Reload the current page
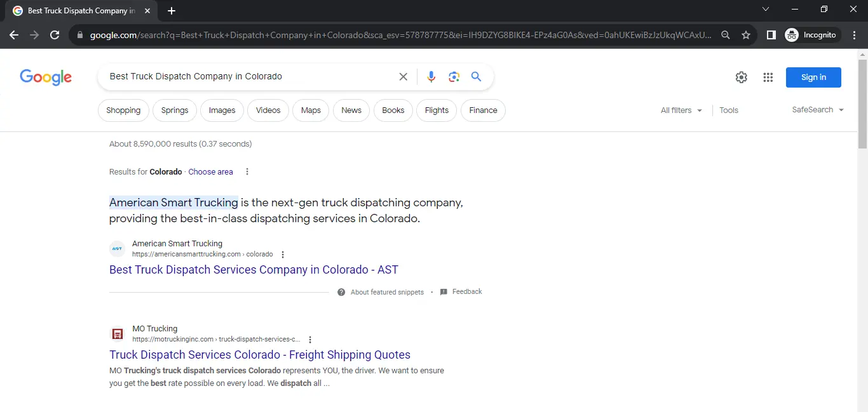868x412 pixels. click(55, 35)
